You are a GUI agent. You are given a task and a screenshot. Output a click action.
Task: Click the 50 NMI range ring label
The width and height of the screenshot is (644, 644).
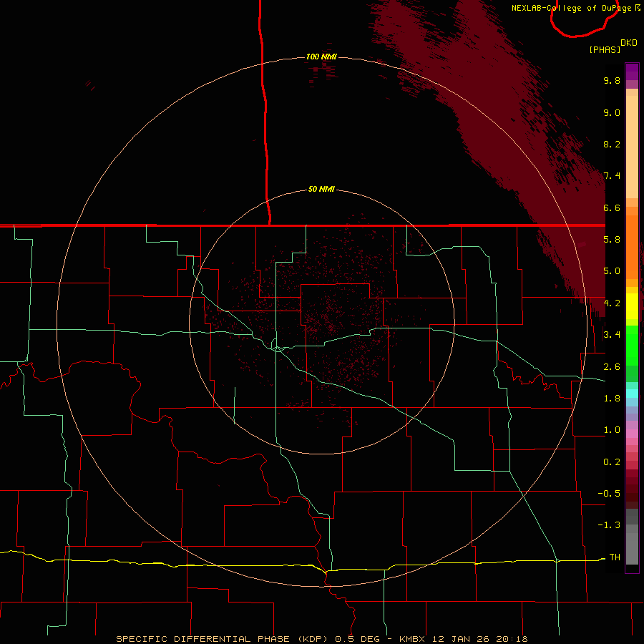321,190
